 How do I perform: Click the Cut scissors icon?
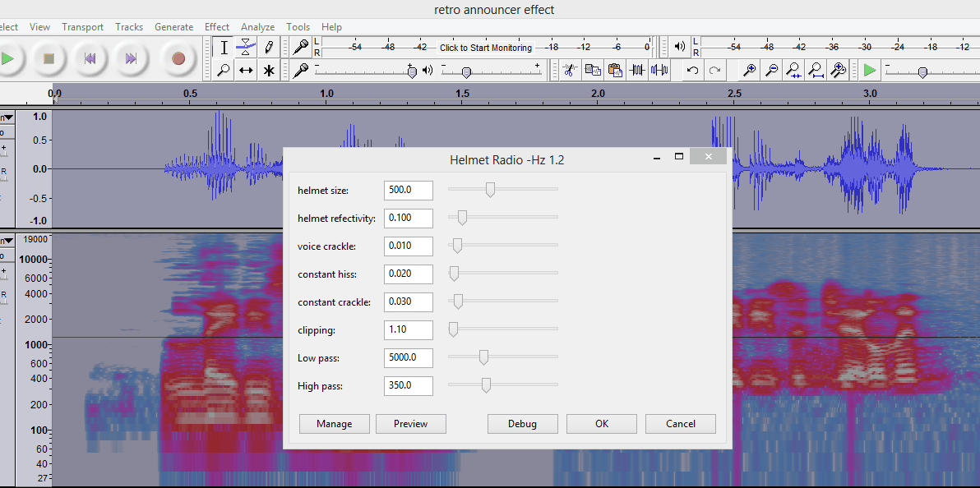[x=568, y=71]
